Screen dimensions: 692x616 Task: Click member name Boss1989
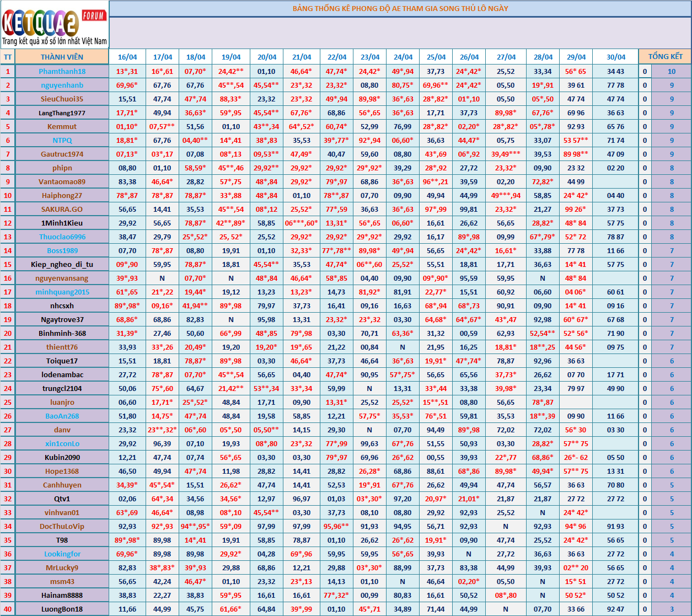pyautogui.click(x=62, y=250)
